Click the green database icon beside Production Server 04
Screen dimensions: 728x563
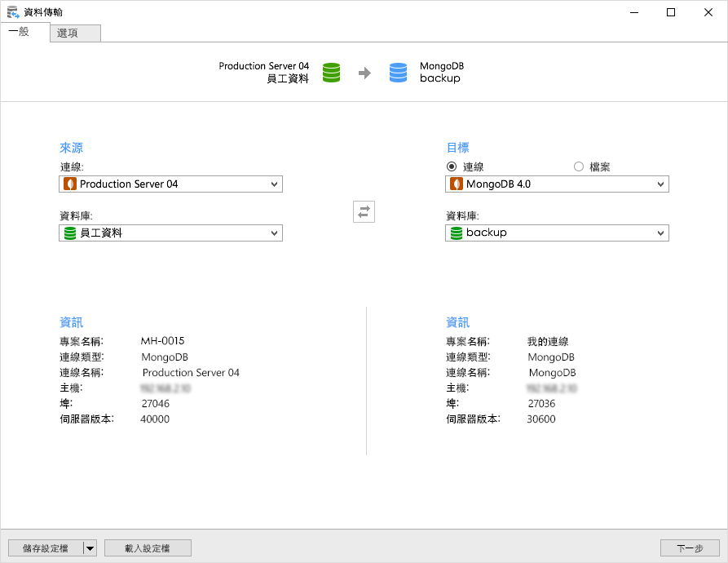click(331, 72)
